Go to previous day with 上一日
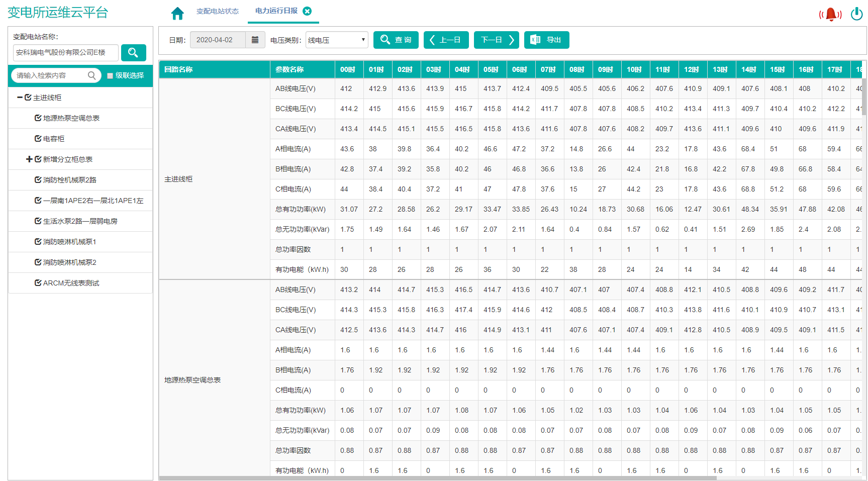This screenshot has height=481, width=868. point(446,40)
